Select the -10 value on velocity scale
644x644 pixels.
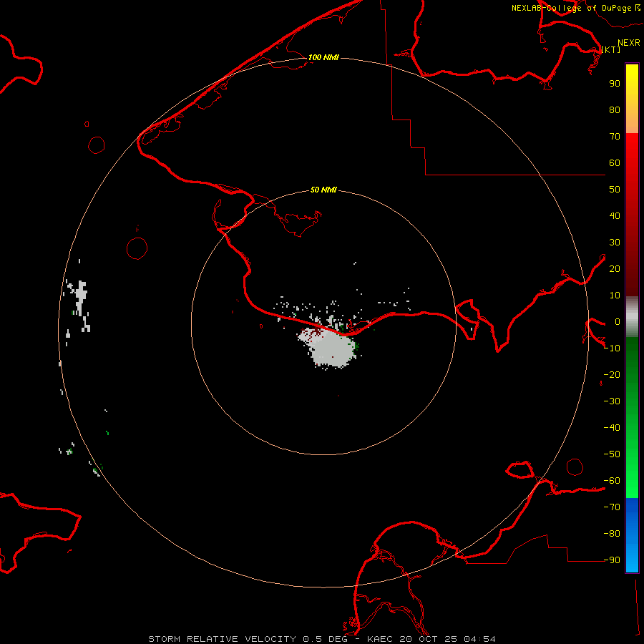(x=612, y=348)
